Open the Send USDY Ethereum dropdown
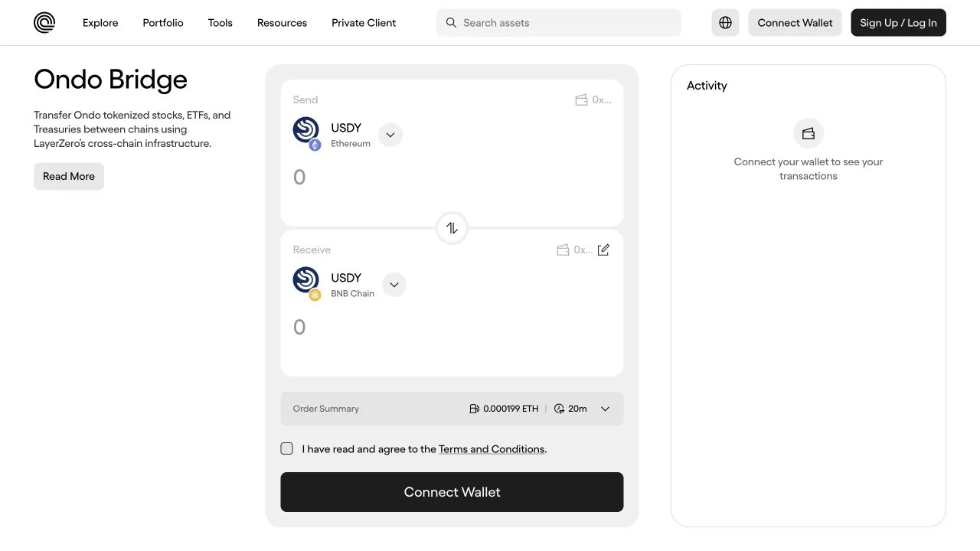The image size is (980, 551). coord(390,135)
